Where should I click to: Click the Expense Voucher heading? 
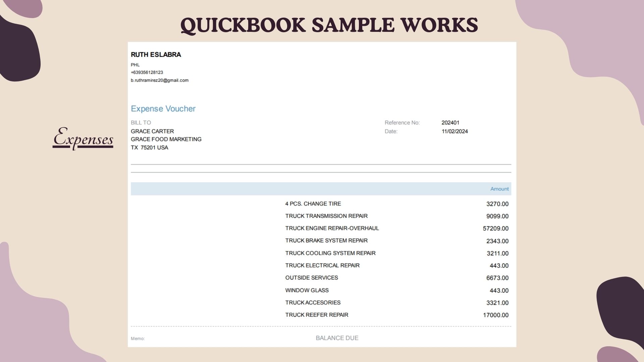163,109
